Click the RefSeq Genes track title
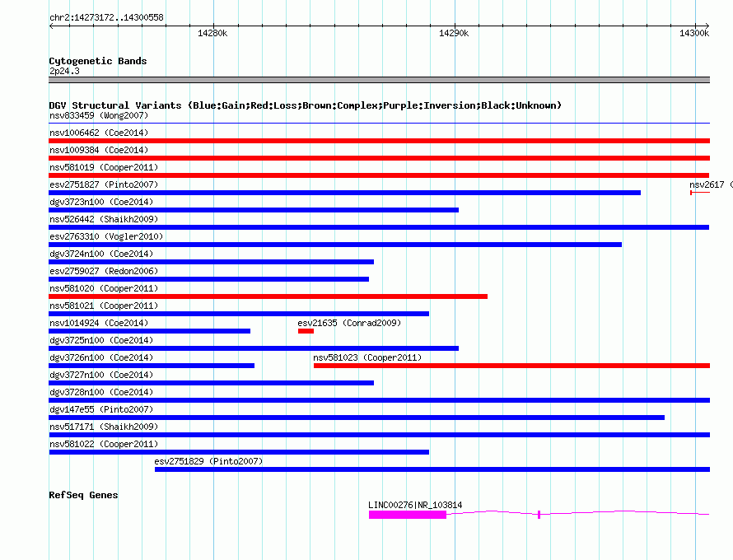Screen dimensions: 733x560 tap(83, 495)
